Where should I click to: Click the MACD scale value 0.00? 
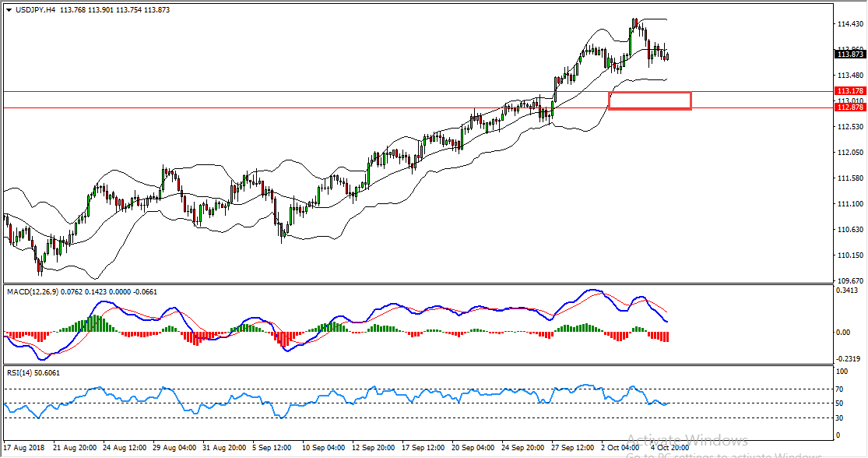click(843, 333)
